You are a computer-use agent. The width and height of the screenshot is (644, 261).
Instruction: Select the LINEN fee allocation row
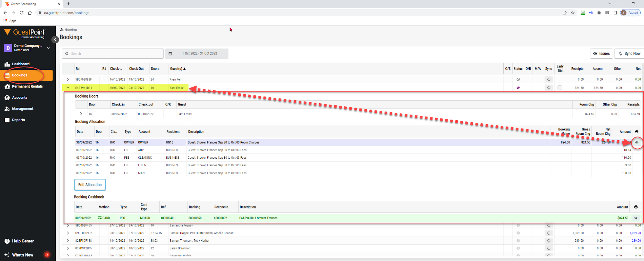pyautogui.click(x=358, y=165)
